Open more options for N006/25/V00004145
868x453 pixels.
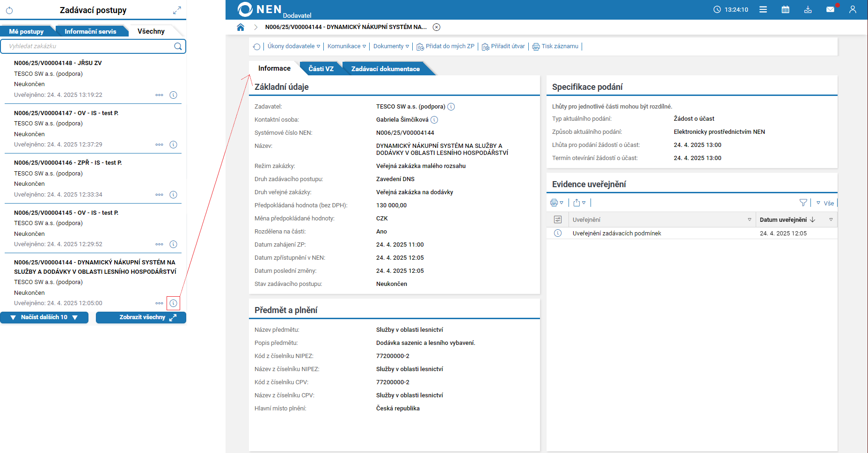tap(160, 244)
